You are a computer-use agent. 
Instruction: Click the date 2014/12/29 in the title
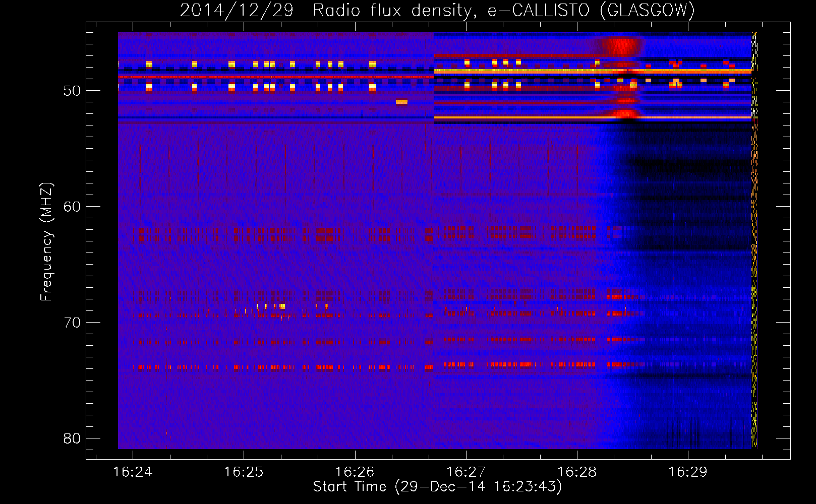point(237,10)
